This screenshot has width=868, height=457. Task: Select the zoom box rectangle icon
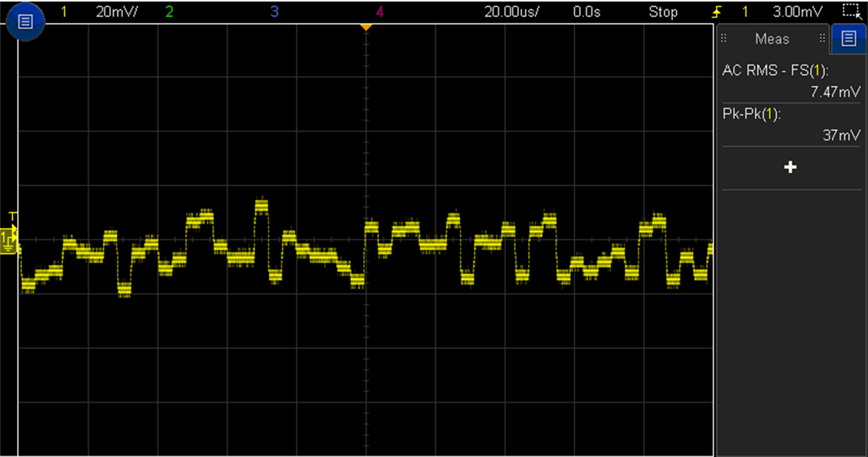tap(851, 11)
